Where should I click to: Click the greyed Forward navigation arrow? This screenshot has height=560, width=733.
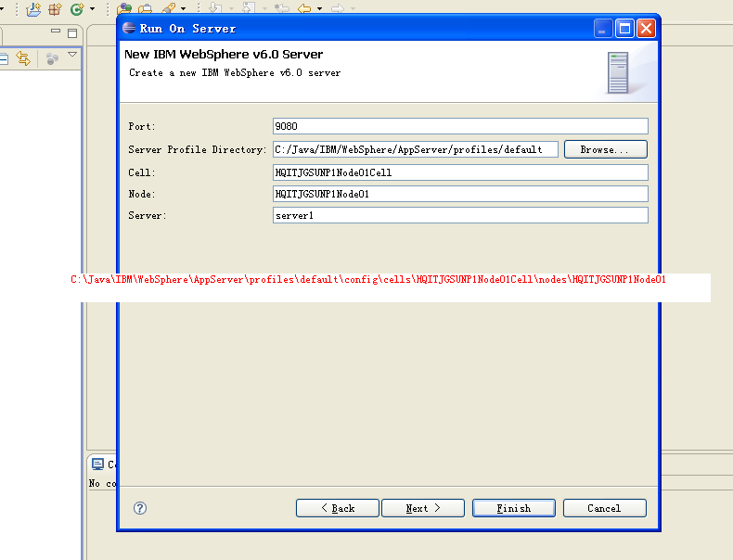coord(338,8)
